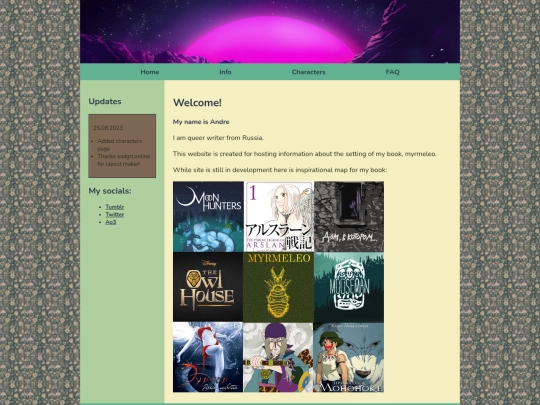Viewport: 540px width, 405px height.
Task: Go to the Info page
Action: (225, 72)
